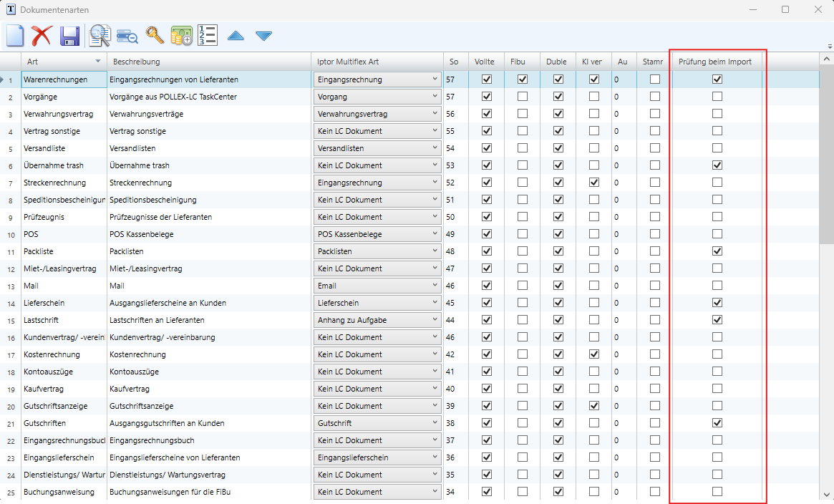The height and width of the screenshot is (504, 834).
Task: Click the database search icon in the toolbar
Action: (x=127, y=36)
